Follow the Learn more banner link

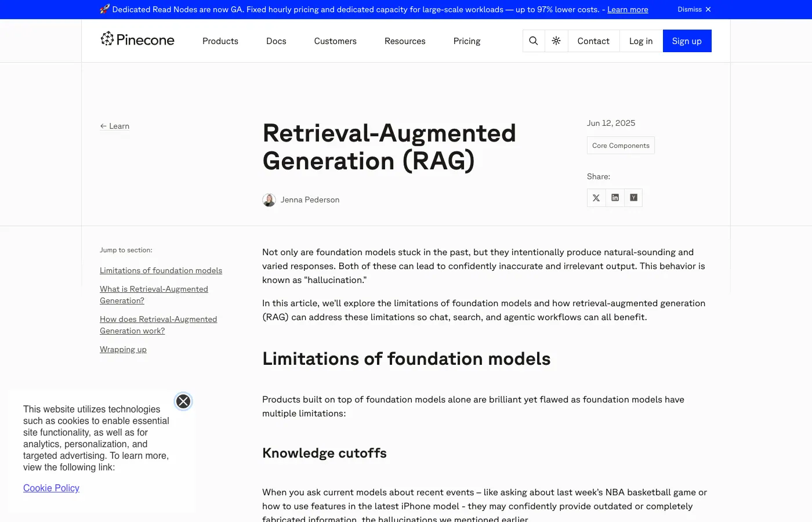click(x=628, y=9)
